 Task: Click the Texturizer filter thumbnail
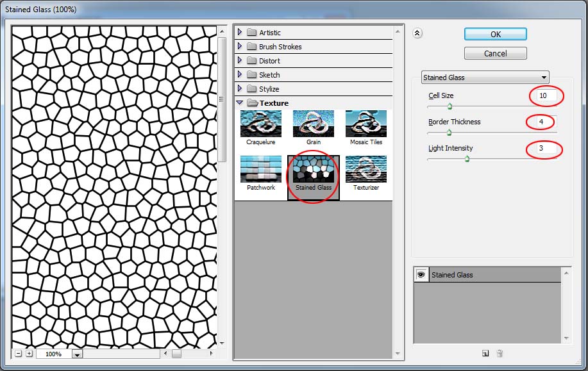365,169
